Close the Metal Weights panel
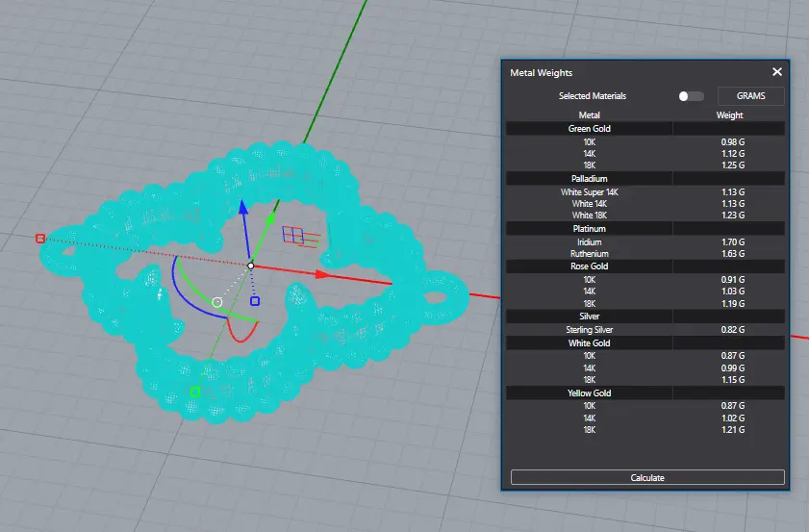This screenshot has width=809, height=532. [x=777, y=72]
